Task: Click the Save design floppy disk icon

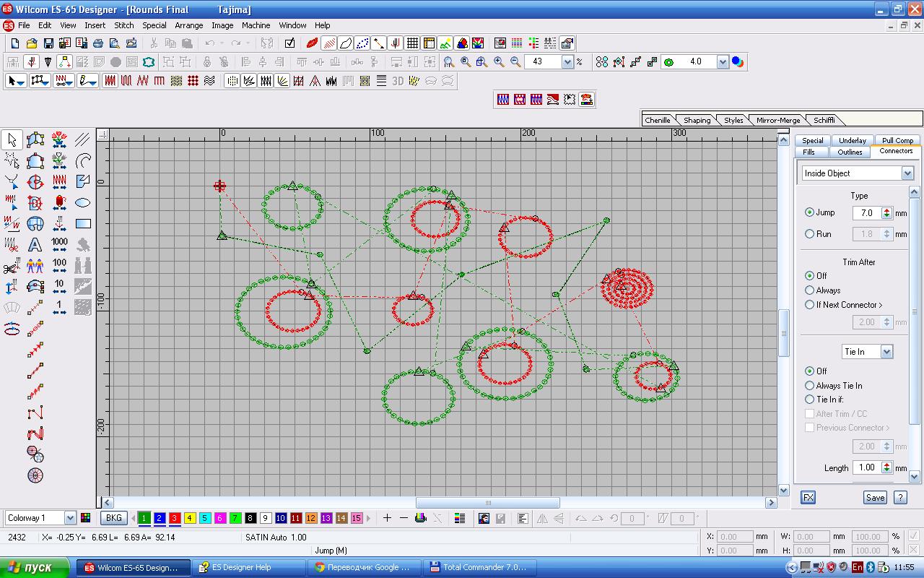Action: tap(49, 43)
